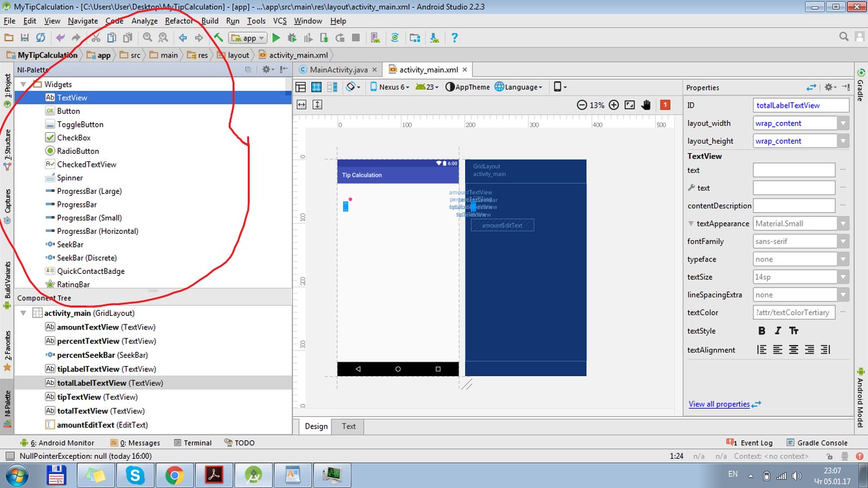The width and height of the screenshot is (868, 488).
Task: Click the Save All floppy icon
Action: pos(25,38)
